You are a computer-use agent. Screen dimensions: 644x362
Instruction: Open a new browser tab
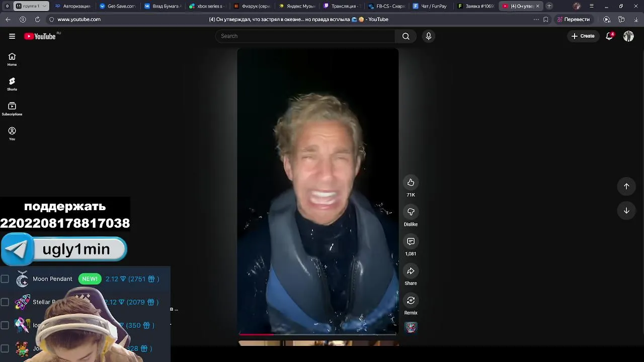point(549,6)
